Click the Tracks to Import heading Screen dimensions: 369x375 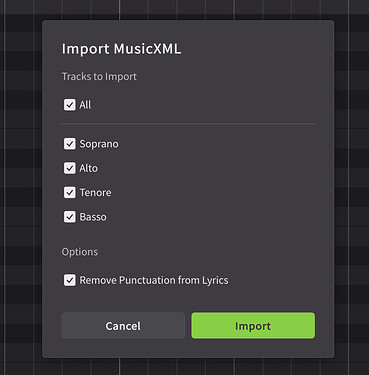click(99, 77)
